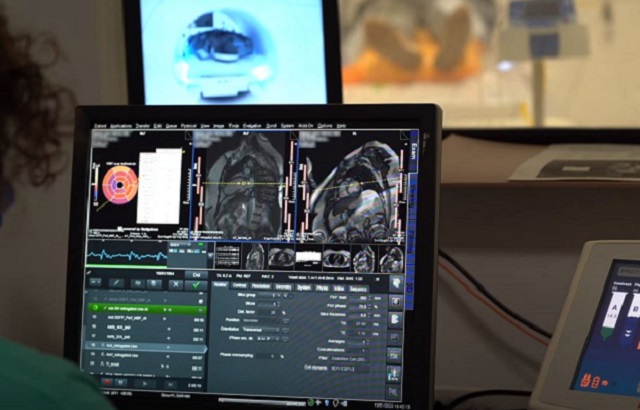
Task: Open the Transfer menu
Action: tap(142, 126)
